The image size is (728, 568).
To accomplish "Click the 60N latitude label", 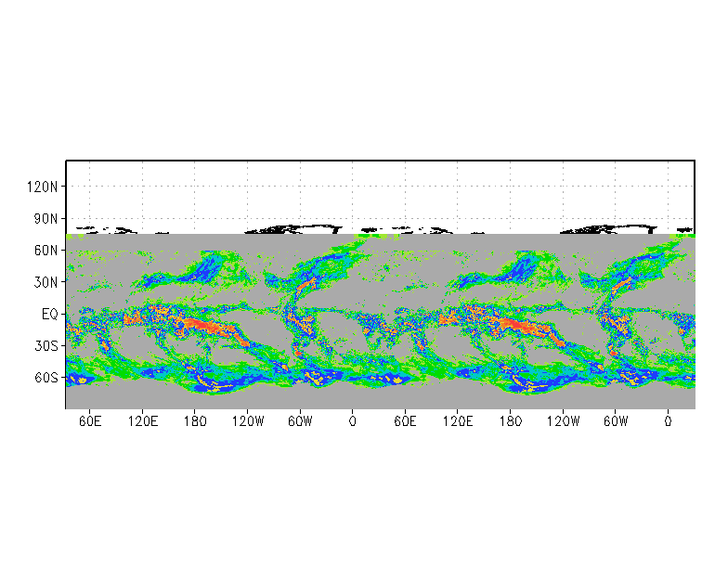I will pos(46,251).
